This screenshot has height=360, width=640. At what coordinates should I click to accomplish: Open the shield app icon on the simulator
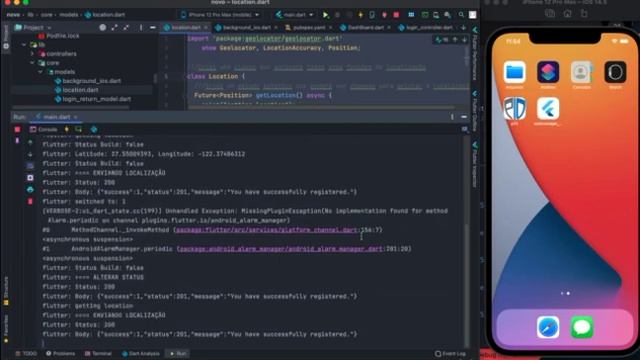point(514,109)
